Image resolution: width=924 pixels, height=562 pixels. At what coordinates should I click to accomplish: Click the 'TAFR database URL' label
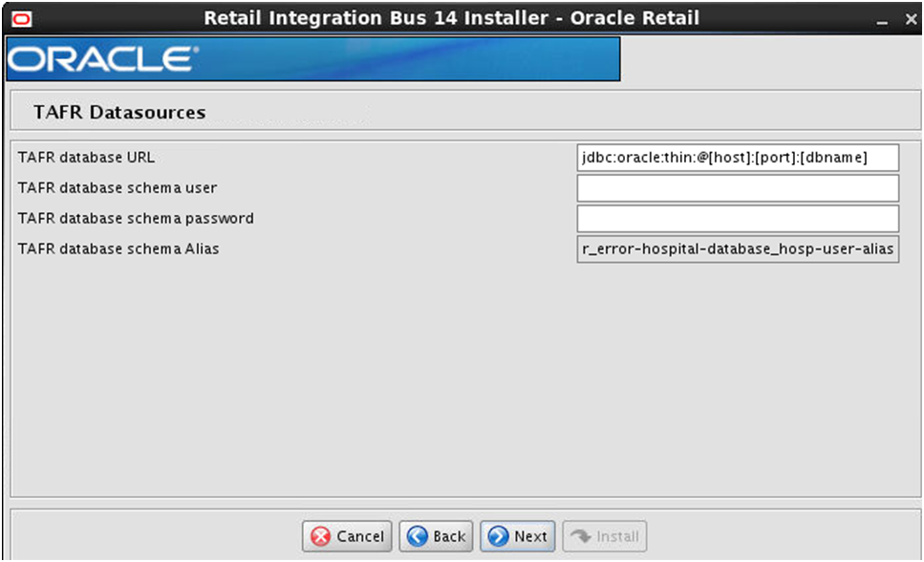(x=86, y=158)
